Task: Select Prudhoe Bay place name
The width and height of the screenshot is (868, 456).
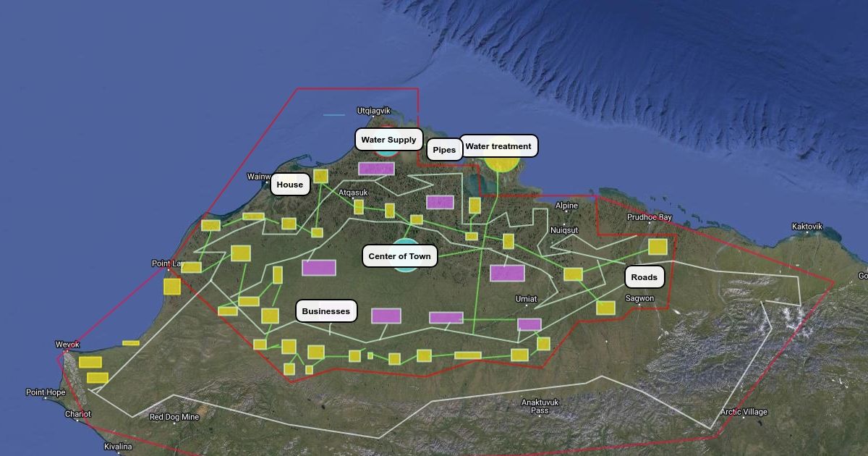Action: point(650,217)
